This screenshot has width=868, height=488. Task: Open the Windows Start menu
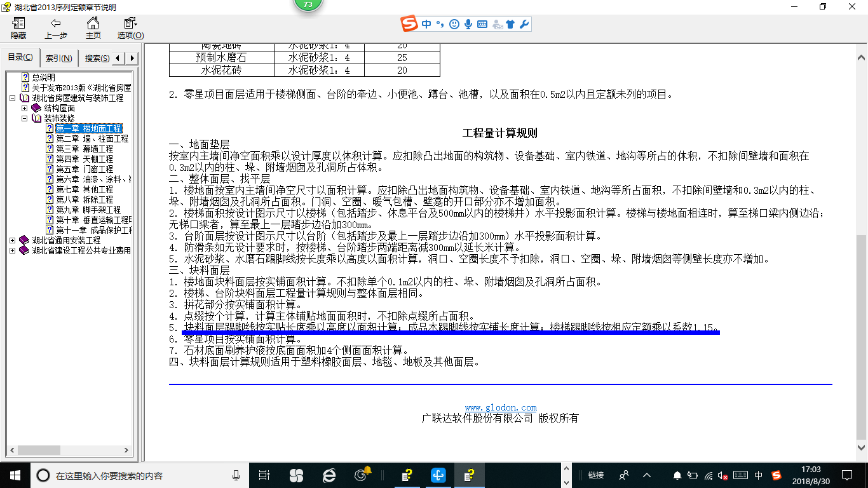coord(15,475)
